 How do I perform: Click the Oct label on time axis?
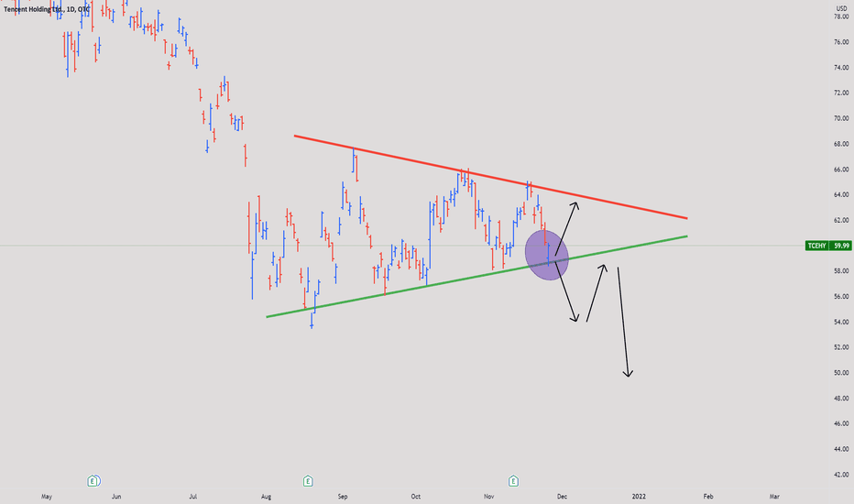(416, 497)
